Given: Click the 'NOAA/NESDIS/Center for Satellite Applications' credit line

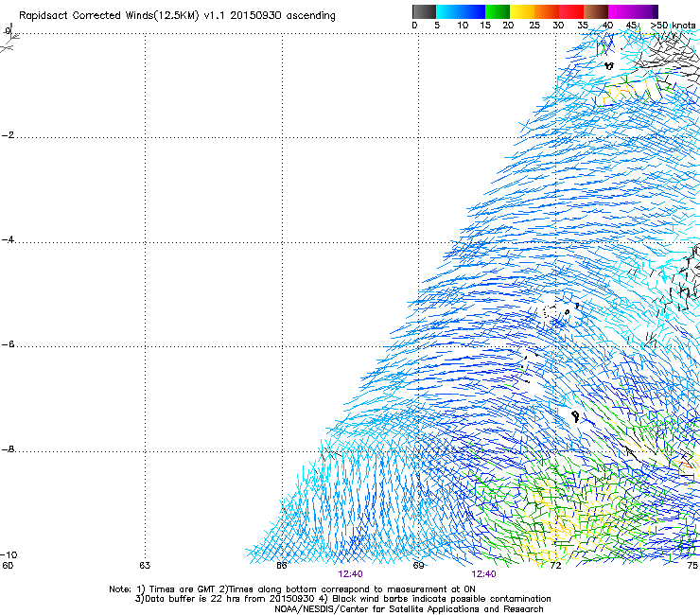Looking at the screenshot, I should point(409,609).
